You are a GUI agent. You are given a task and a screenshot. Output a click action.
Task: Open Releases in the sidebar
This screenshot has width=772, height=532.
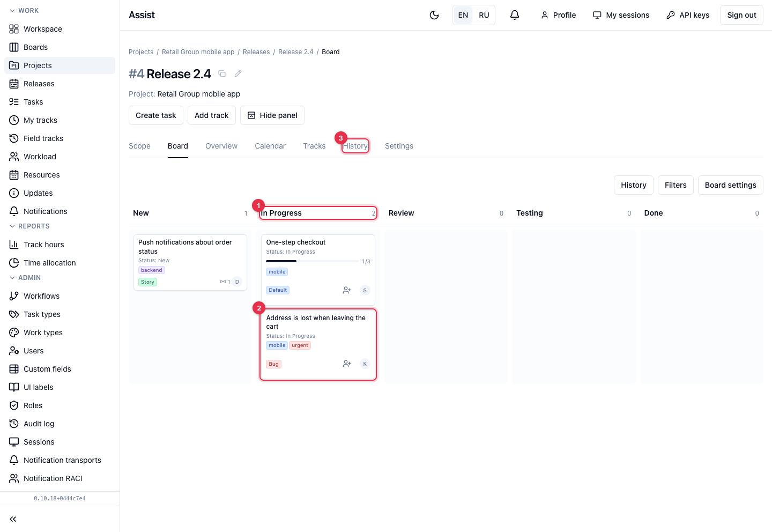pyautogui.click(x=60, y=84)
